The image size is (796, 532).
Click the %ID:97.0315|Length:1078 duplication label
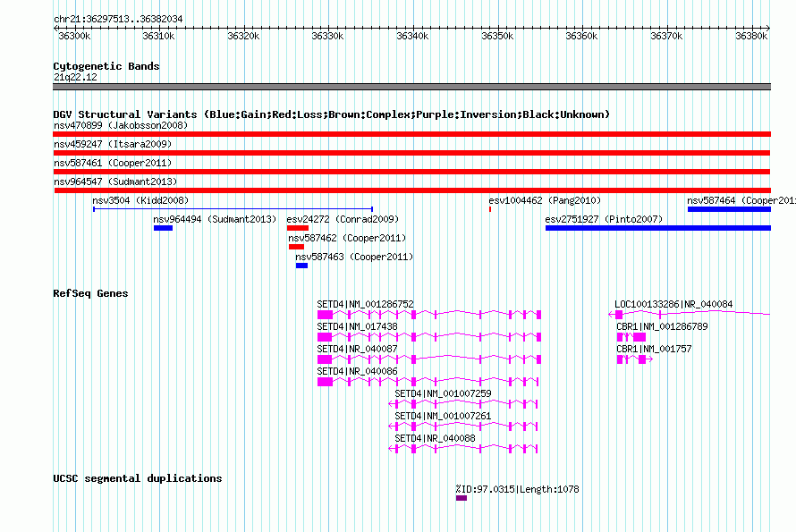pos(517,489)
